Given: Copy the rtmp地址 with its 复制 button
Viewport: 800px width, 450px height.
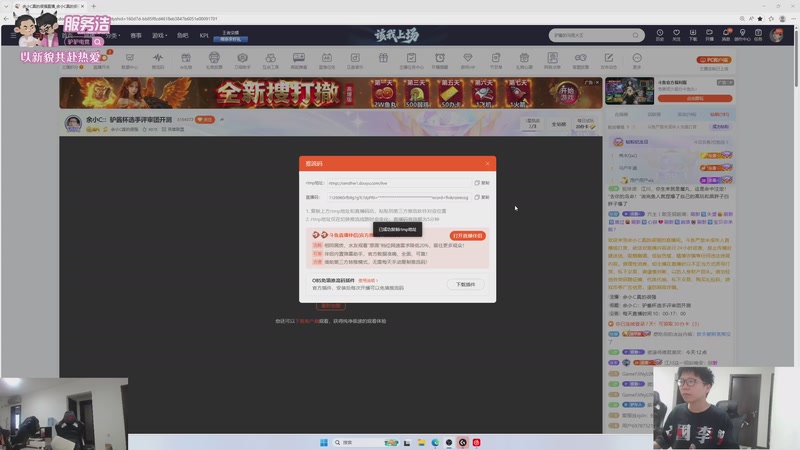Looking at the screenshot, I should click(x=482, y=183).
